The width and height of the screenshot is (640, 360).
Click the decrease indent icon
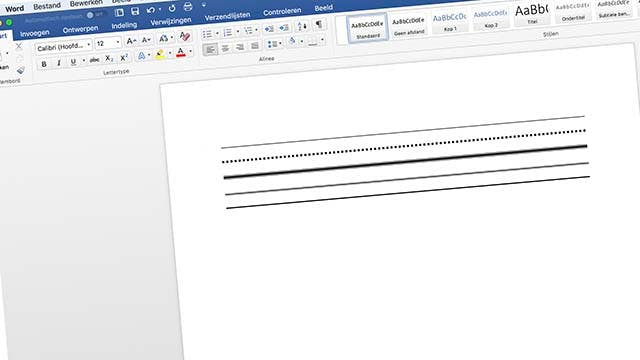click(269, 29)
